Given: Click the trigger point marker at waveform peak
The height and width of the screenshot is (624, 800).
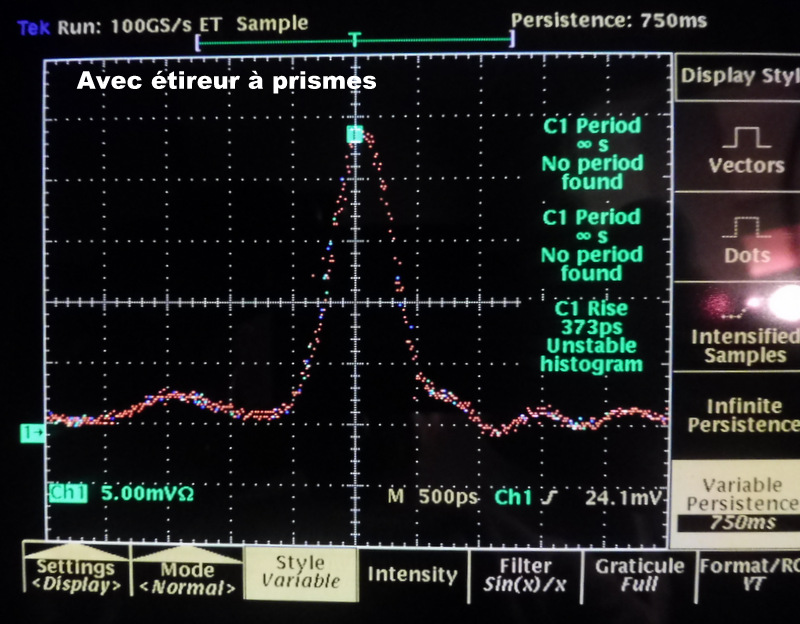Looking at the screenshot, I should point(354,134).
